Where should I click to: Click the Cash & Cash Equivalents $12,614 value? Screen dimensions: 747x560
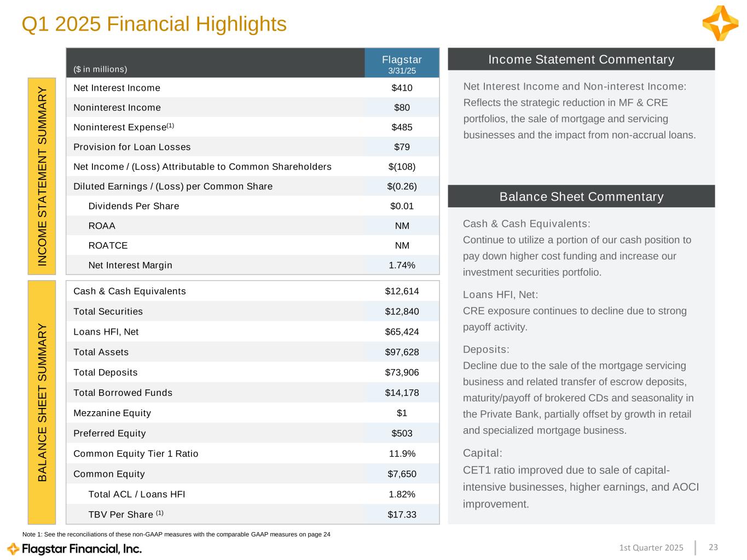(x=402, y=291)
